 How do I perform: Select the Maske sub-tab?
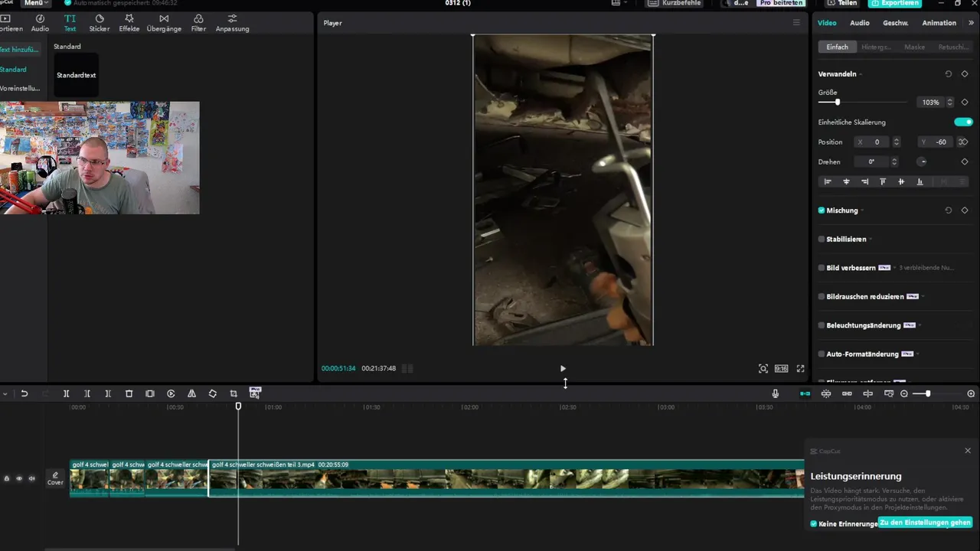click(x=915, y=47)
